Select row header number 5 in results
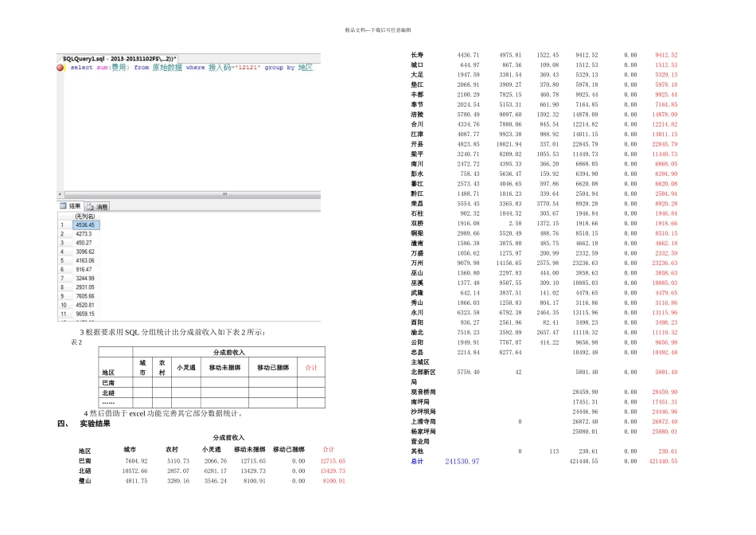 (63, 260)
